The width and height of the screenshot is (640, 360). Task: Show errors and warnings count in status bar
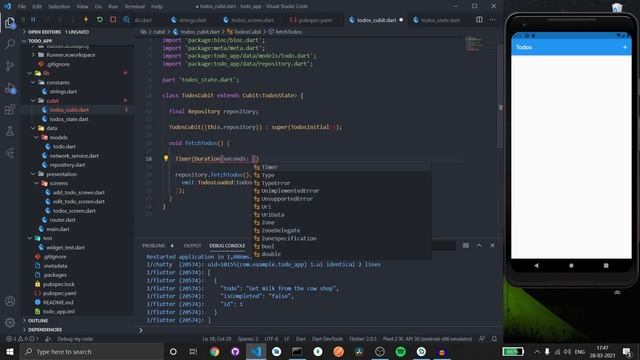pyautogui.click(x=22, y=339)
